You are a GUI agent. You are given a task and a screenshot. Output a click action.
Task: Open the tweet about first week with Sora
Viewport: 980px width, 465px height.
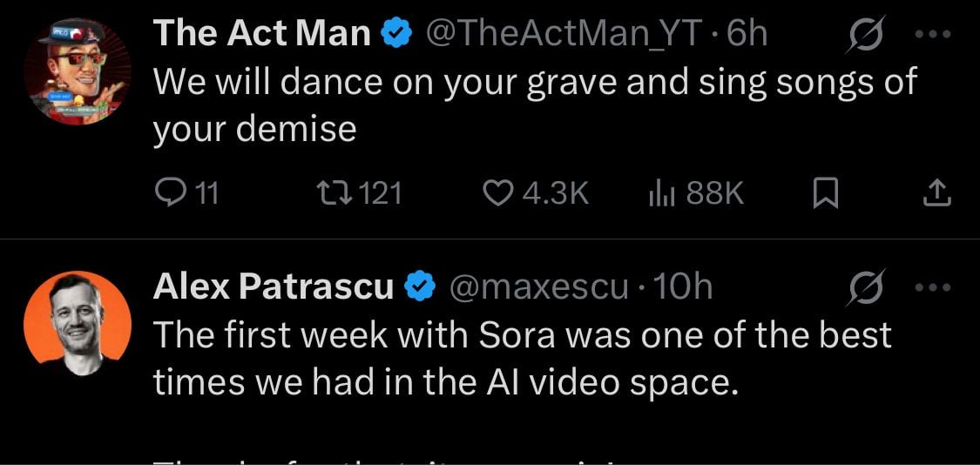(523, 358)
